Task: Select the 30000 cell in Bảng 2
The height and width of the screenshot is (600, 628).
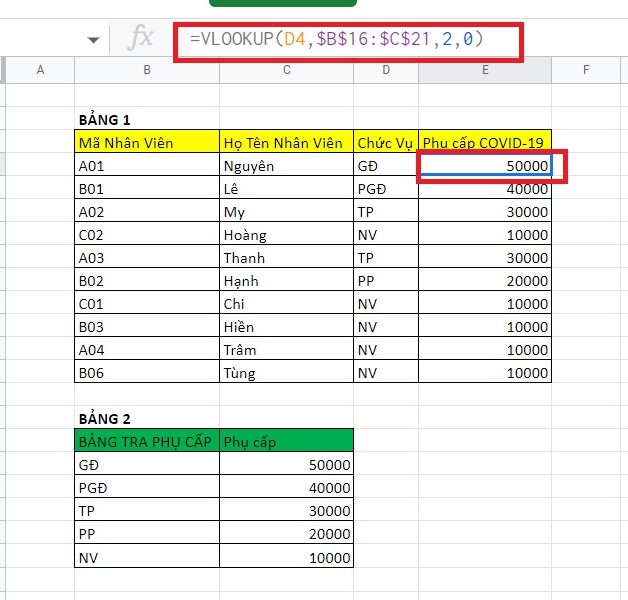Action: pyautogui.click(x=286, y=510)
